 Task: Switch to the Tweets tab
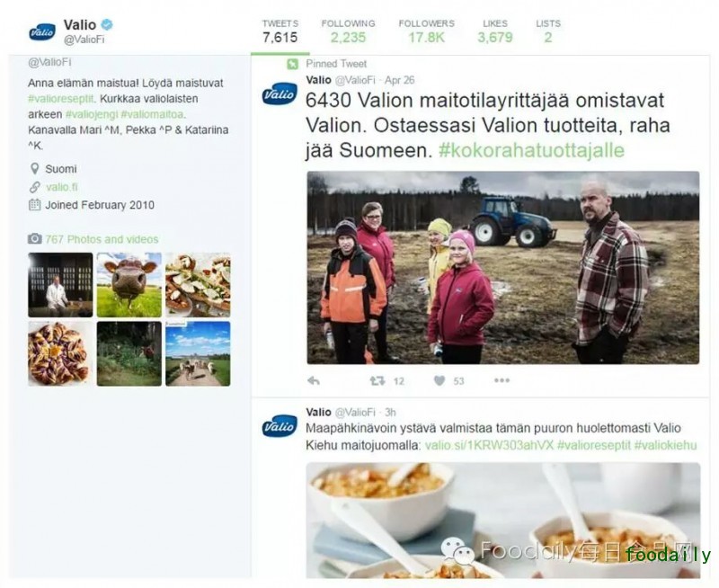(x=280, y=31)
